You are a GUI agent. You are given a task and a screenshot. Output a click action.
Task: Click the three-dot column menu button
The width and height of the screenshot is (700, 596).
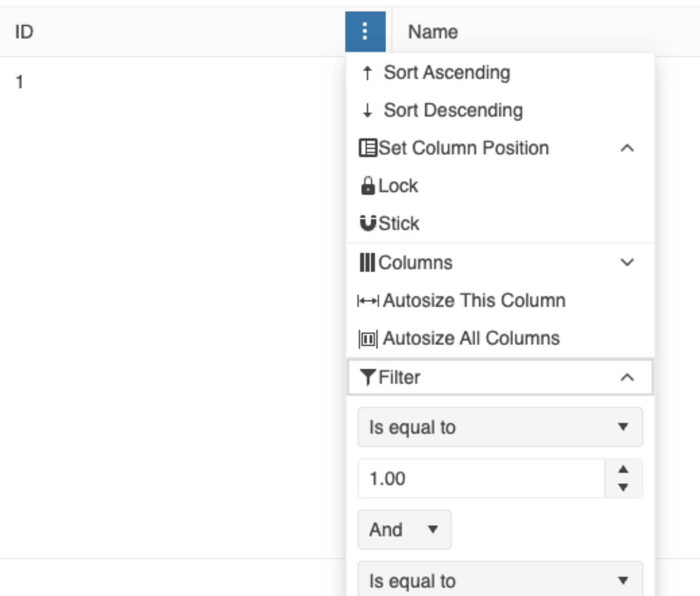point(365,32)
